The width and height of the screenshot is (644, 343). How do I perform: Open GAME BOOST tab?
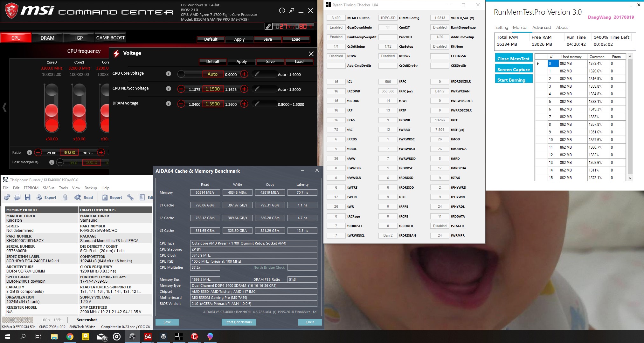pos(110,38)
